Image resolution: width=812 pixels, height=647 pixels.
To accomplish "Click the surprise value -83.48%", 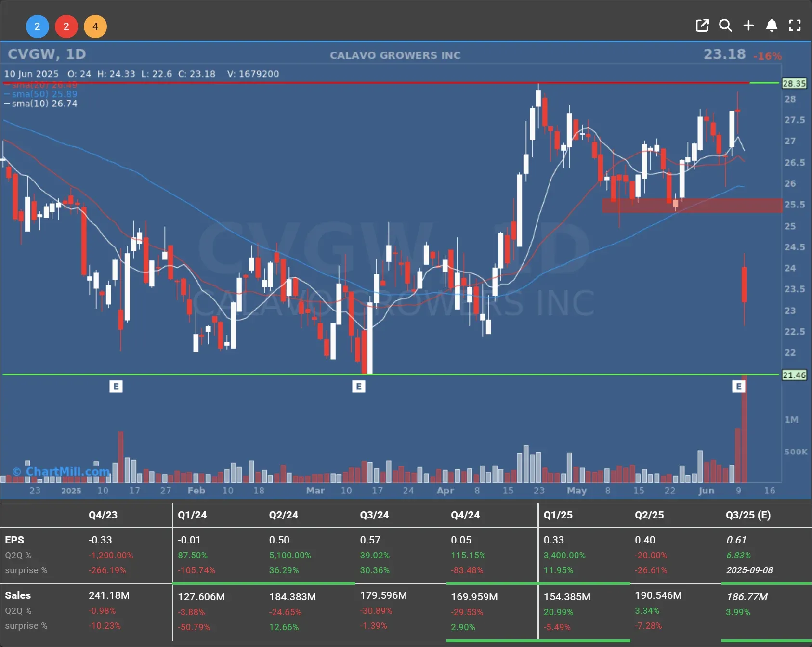I will click(467, 570).
